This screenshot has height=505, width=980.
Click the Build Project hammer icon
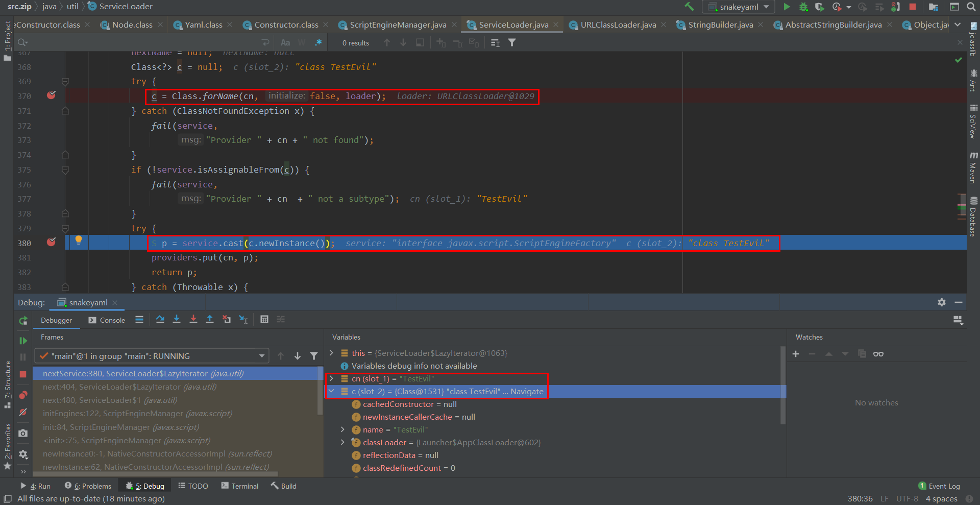click(x=689, y=7)
